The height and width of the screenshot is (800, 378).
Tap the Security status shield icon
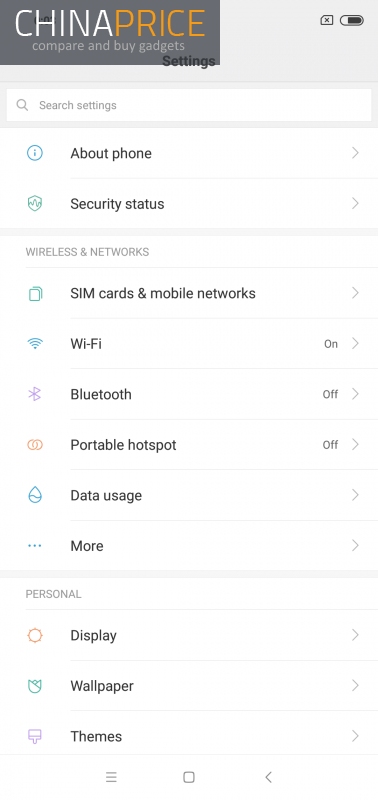35,204
